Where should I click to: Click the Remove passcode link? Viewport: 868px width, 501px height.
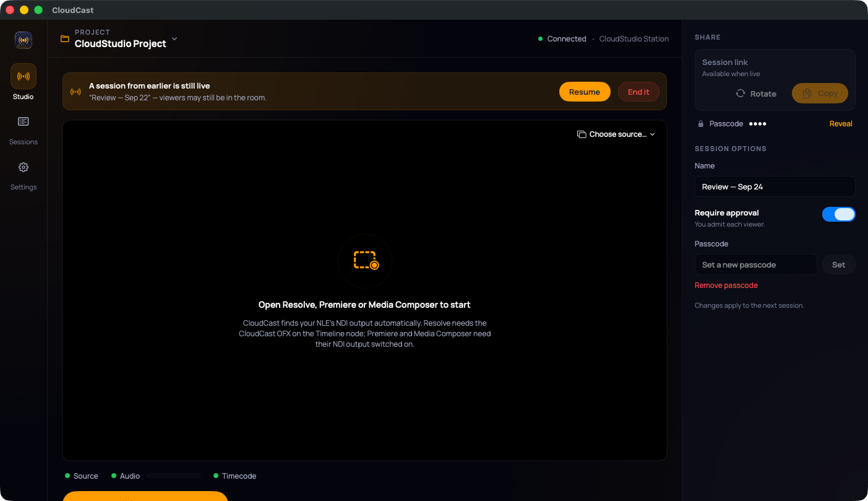pyautogui.click(x=726, y=285)
